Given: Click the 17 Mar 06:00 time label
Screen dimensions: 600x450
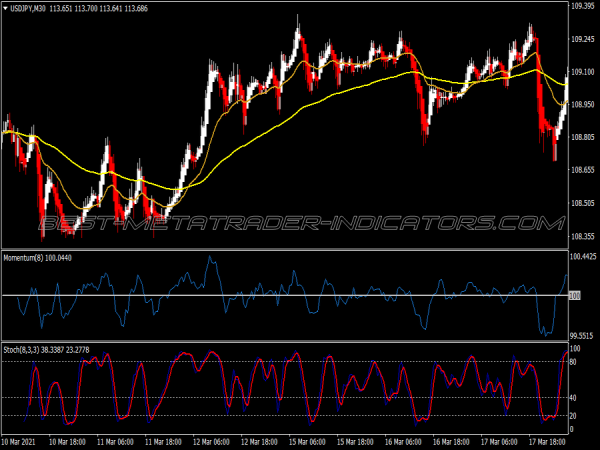Looking at the screenshot, I should 499,442.
